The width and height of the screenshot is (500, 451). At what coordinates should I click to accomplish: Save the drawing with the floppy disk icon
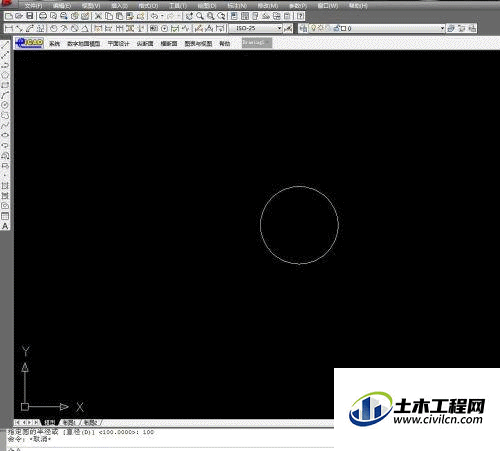pyautogui.click(x=30, y=16)
